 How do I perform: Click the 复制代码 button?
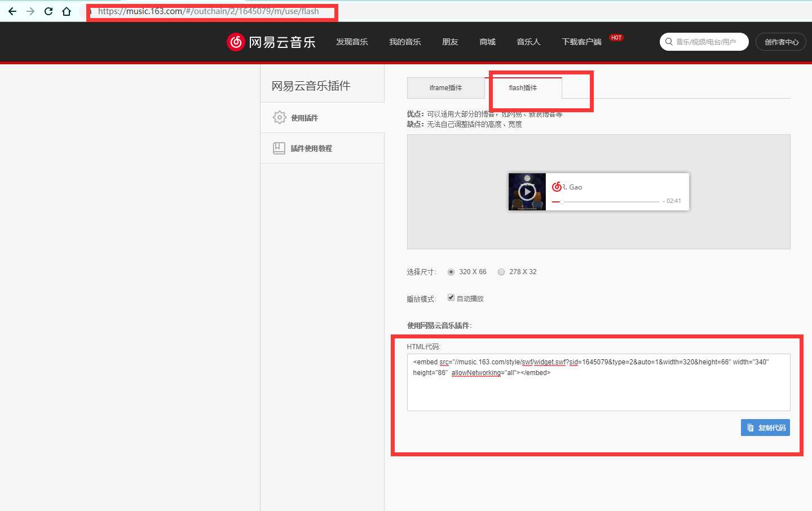(765, 428)
